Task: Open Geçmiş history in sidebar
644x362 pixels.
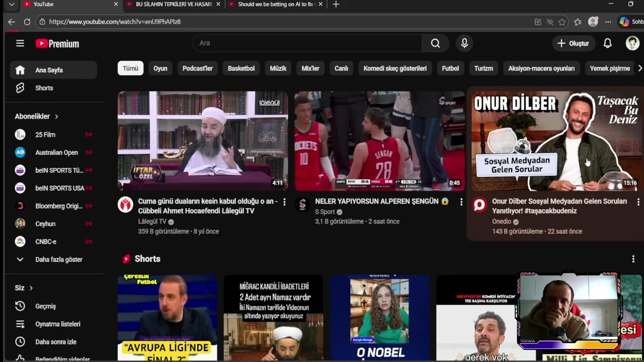Action: pyautogui.click(x=53, y=306)
